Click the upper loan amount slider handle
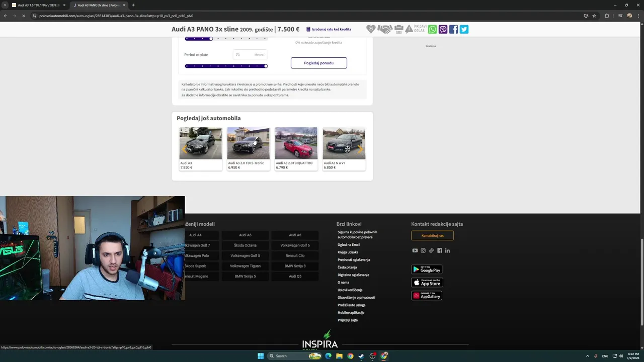 pos(211,39)
